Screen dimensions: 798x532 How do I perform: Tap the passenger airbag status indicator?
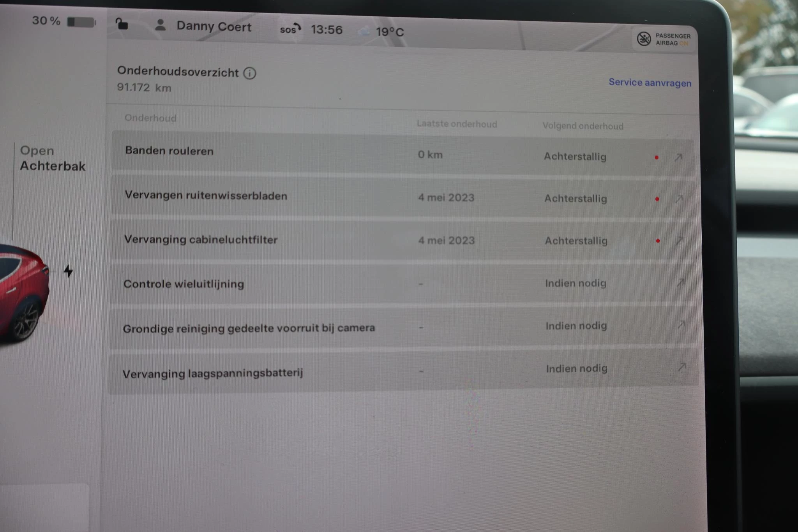[x=664, y=39]
